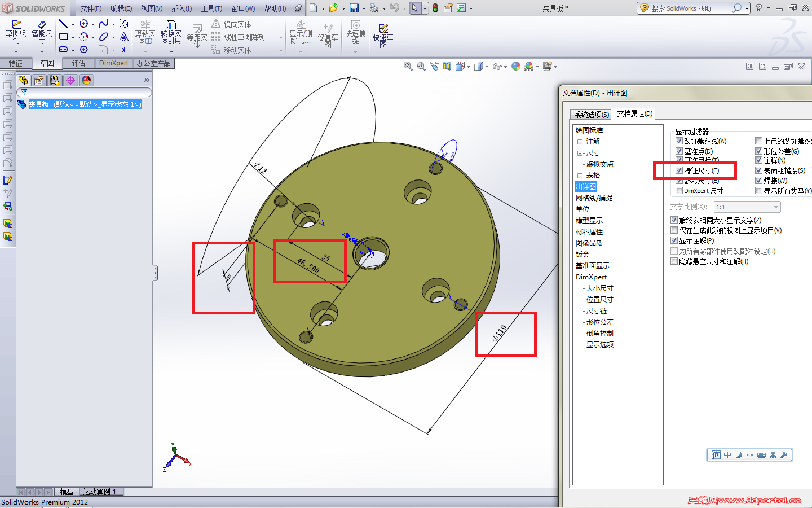812x508 pixels.
Task: Expand the 注解 tree node
Action: [580, 142]
